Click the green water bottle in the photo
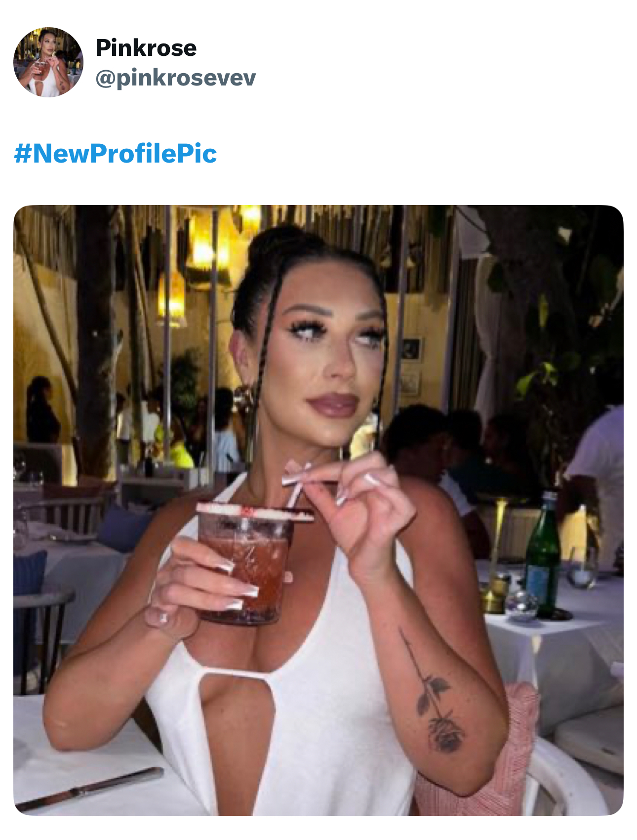 pos(543,554)
